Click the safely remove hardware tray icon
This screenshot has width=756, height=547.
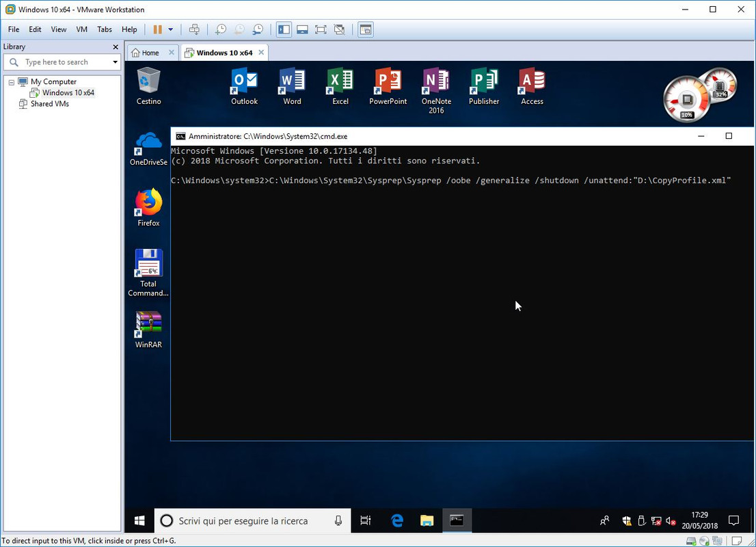[x=641, y=520]
